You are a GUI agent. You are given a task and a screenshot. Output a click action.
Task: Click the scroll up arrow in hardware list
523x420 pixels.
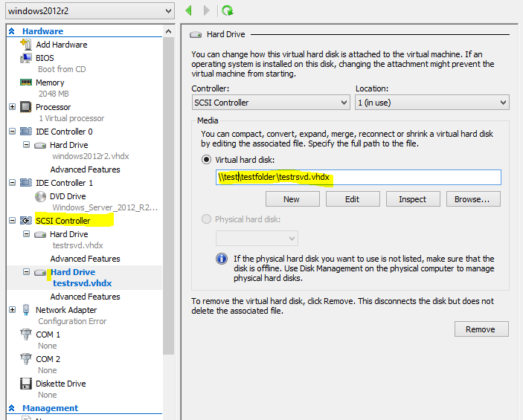pyautogui.click(x=168, y=31)
